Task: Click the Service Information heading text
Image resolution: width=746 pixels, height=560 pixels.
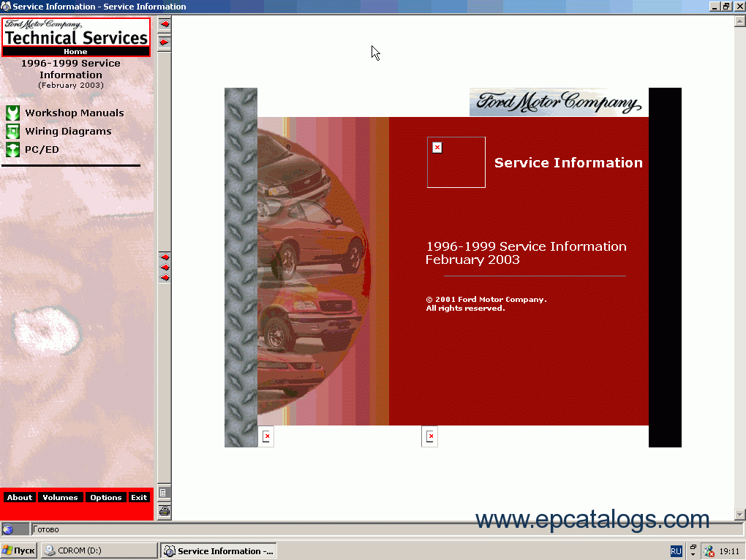Action: tap(568, 162)
